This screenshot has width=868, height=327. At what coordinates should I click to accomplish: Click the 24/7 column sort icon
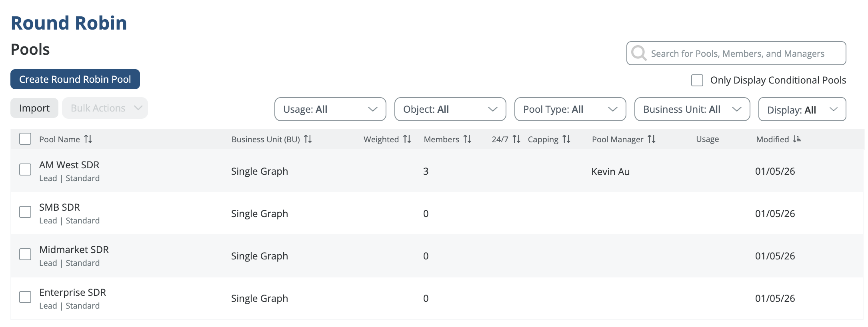(x=516, y=139)
